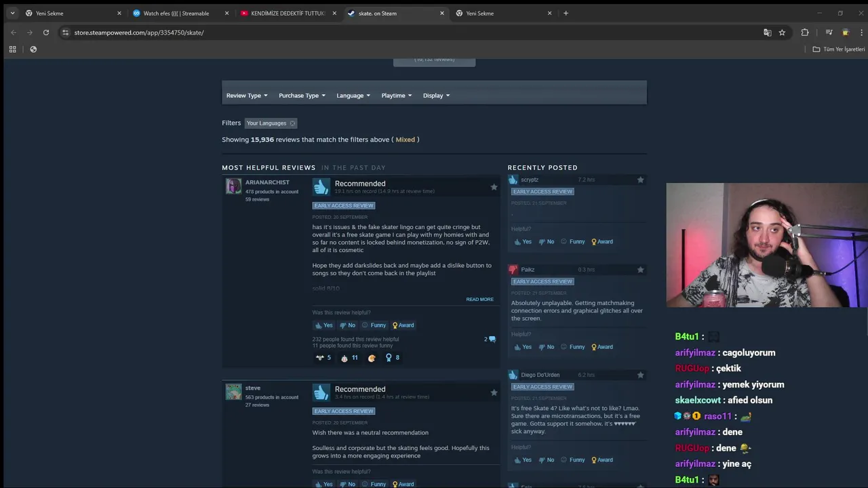Click star icon on ARIANARCHIST review header
868x488 pixels.
pyautogui.click(x=494, y=187)
